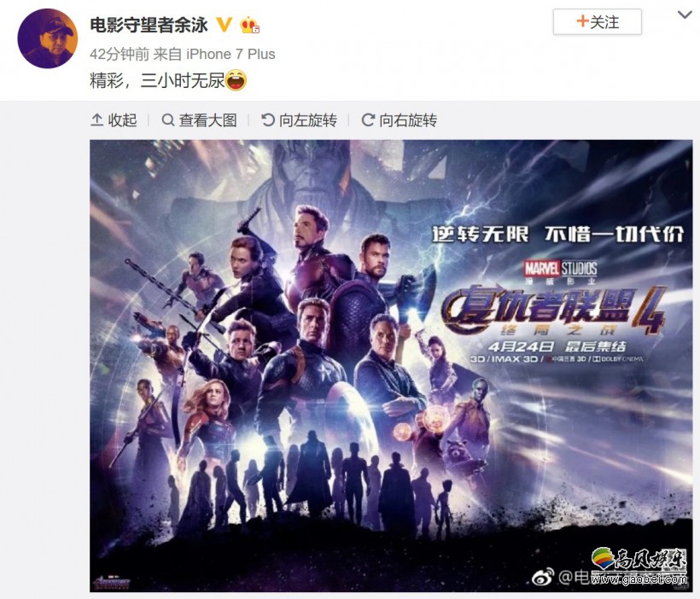View large image via 查看大图

tap(208, 120)
